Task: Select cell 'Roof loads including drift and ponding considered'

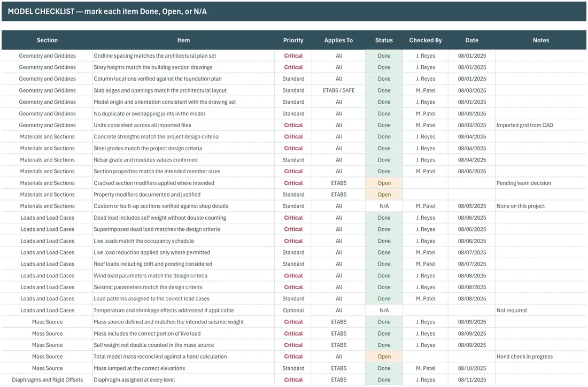Action: point(183,264)
